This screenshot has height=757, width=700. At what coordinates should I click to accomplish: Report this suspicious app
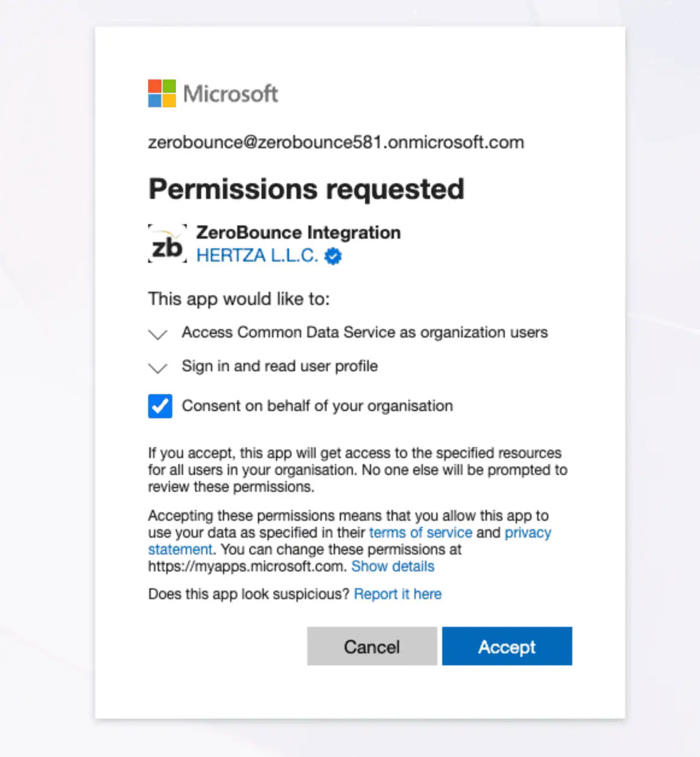point(398,594)
